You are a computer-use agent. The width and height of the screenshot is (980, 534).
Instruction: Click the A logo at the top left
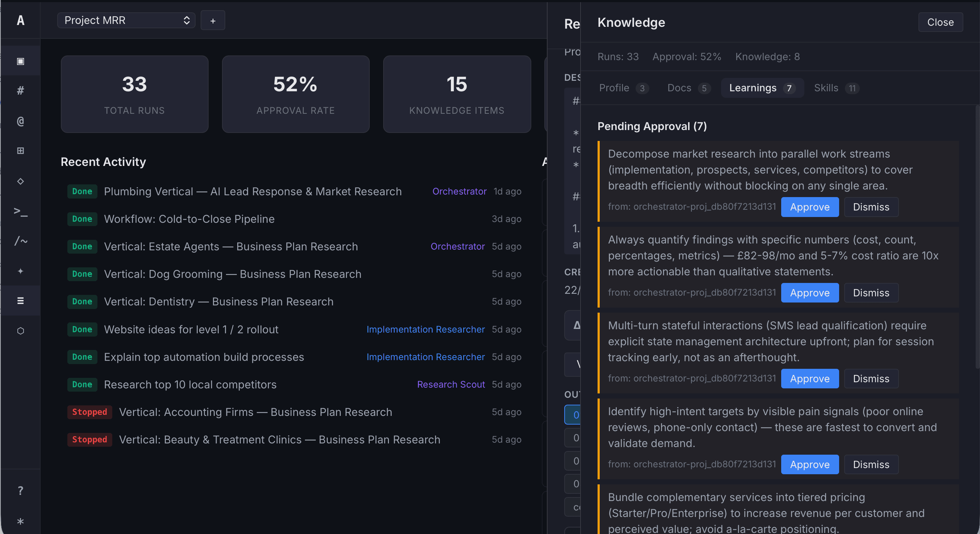[x=21, y=21]
